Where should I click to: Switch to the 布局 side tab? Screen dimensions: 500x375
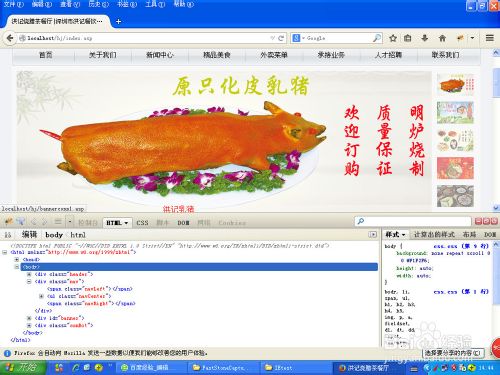pyautogui.click(x=469, y=235)
